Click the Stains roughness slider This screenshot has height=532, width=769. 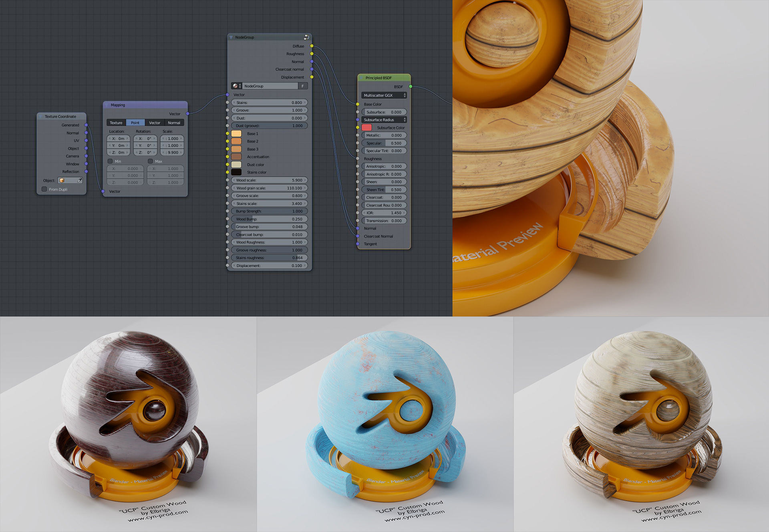coord(270,258)
